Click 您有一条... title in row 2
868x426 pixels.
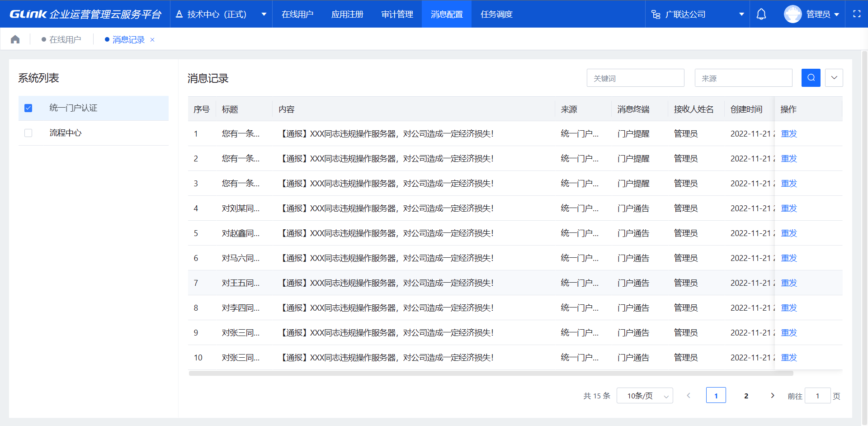(x=241, y=159)
